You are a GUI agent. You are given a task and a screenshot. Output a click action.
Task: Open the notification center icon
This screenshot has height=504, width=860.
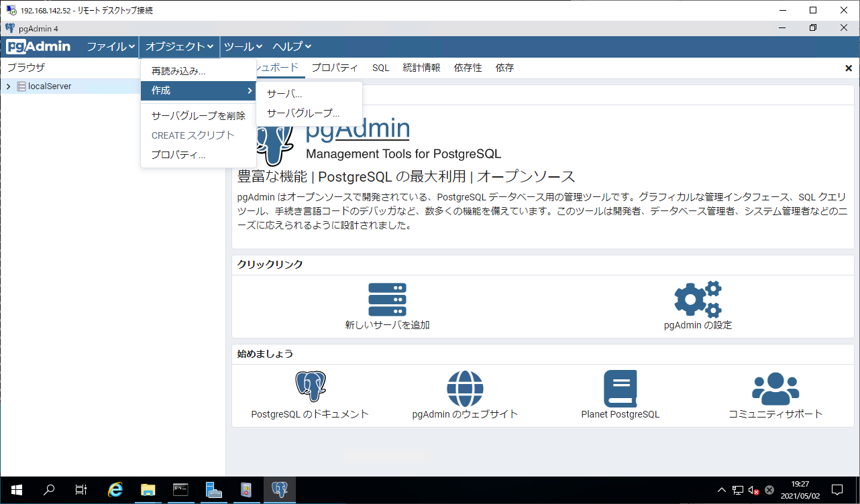click(837, 489)
